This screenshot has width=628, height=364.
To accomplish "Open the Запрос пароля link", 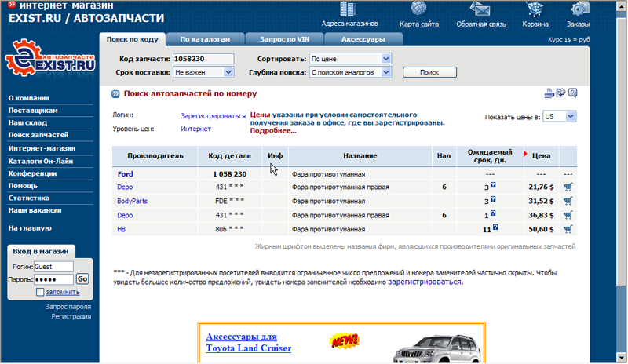I will (68, 307).
